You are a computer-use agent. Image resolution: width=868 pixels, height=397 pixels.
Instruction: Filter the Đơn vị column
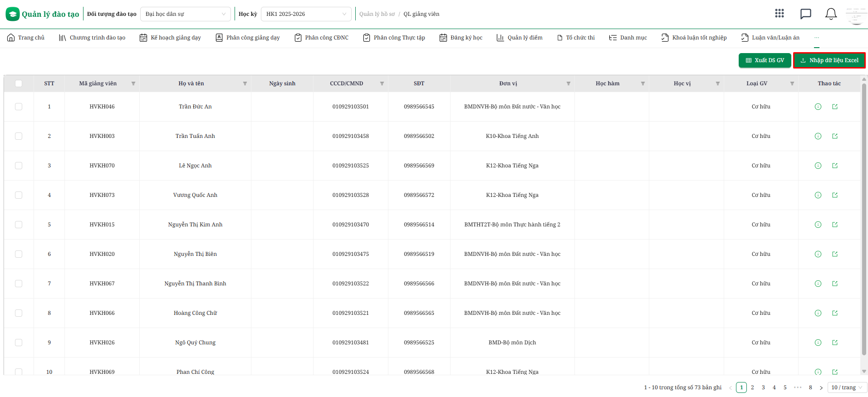point(569,83)
